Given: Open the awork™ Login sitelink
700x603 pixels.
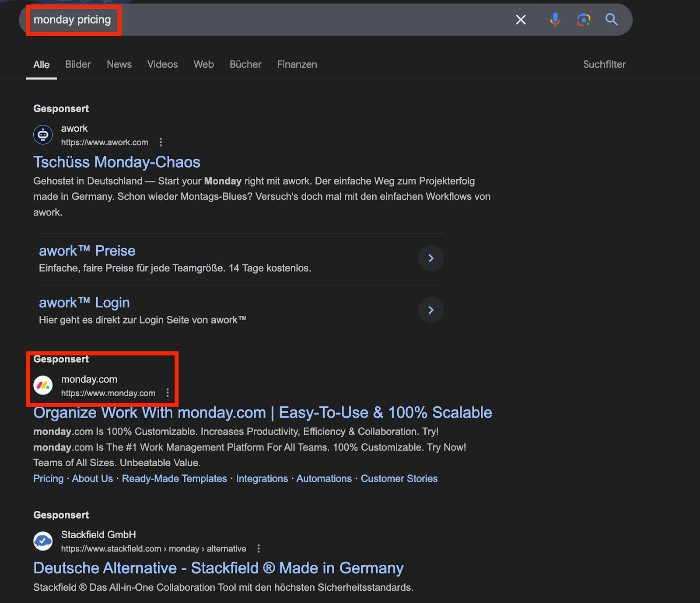Looking at the screenshot, I should (x=84, y=303).
